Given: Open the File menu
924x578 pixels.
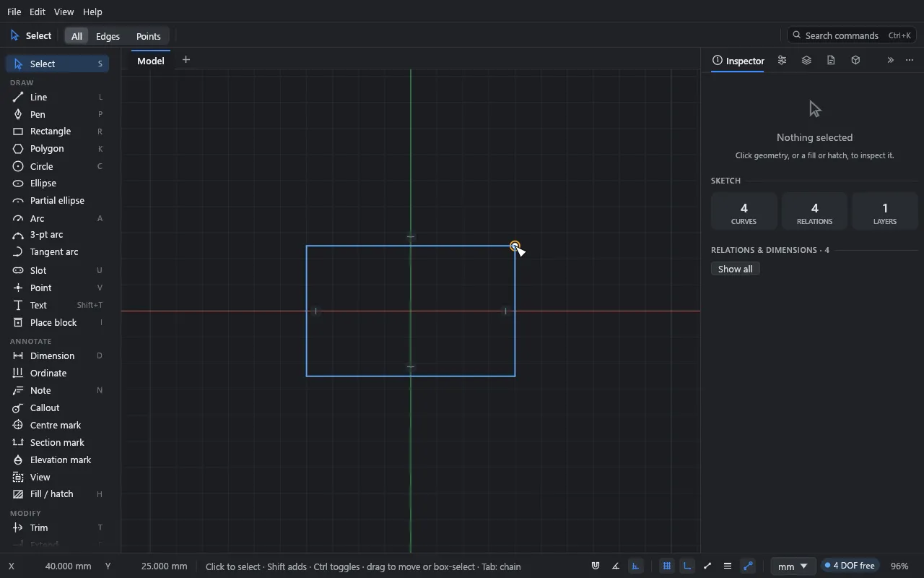Looking at the screenshot, I should pos(14,12).
